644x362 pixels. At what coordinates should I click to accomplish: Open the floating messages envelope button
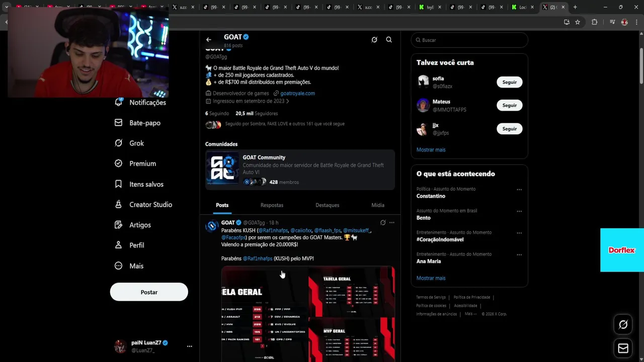point(623,348)
